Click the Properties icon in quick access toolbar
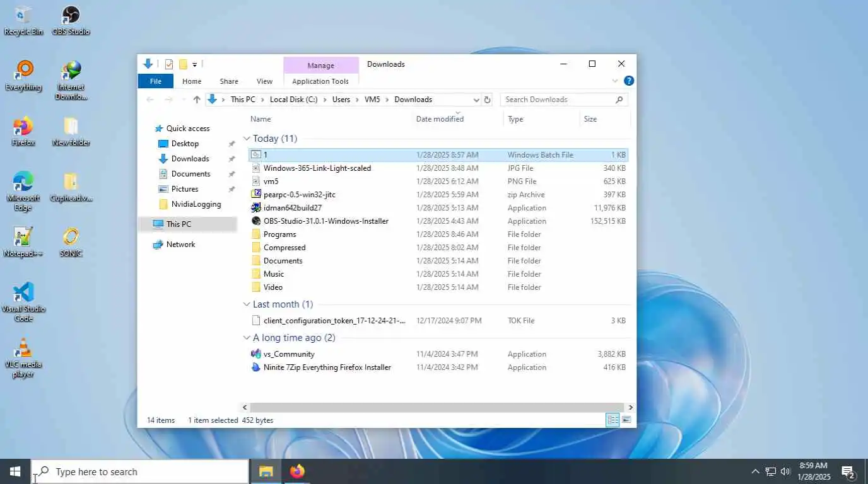 pos(168,64)
